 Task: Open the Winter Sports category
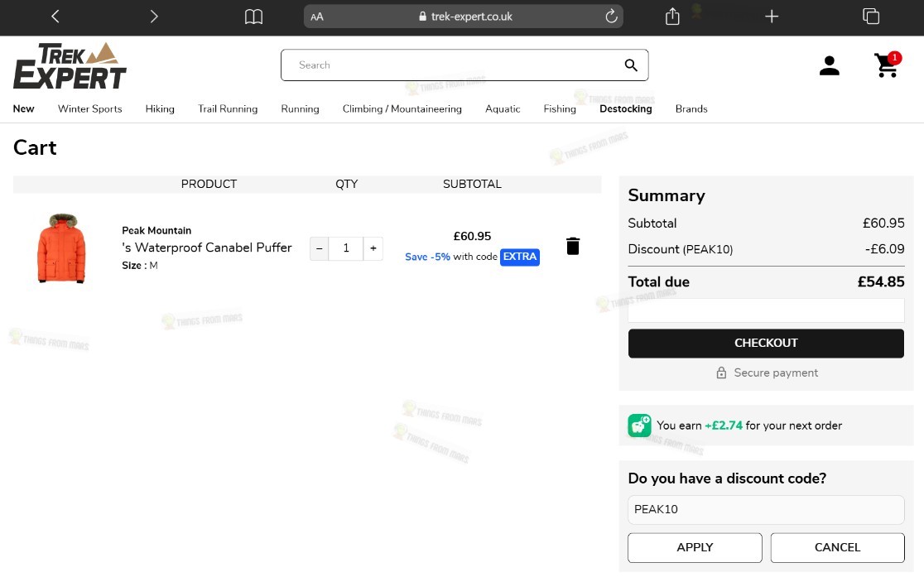tap(90, 108)
